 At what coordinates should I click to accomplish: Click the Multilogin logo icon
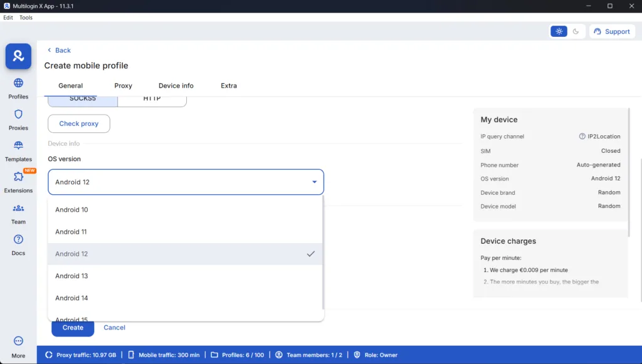18,56
